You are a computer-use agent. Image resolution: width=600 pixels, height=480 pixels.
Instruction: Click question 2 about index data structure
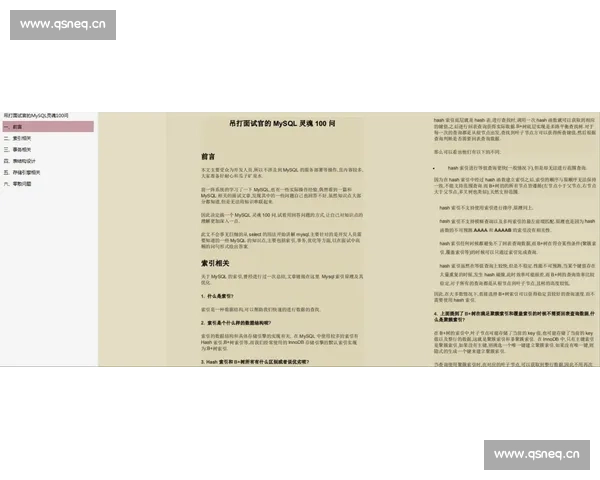click(248, 324)
